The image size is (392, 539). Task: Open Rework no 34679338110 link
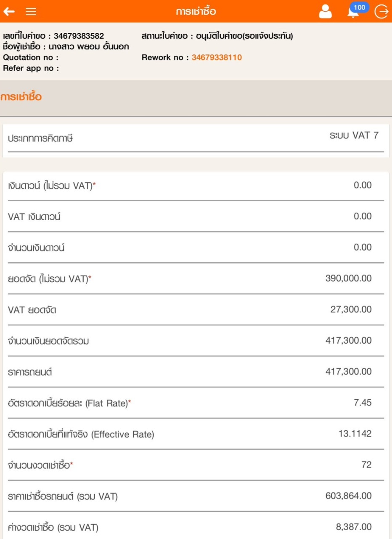pyautogui.click(x=217, y=58)
